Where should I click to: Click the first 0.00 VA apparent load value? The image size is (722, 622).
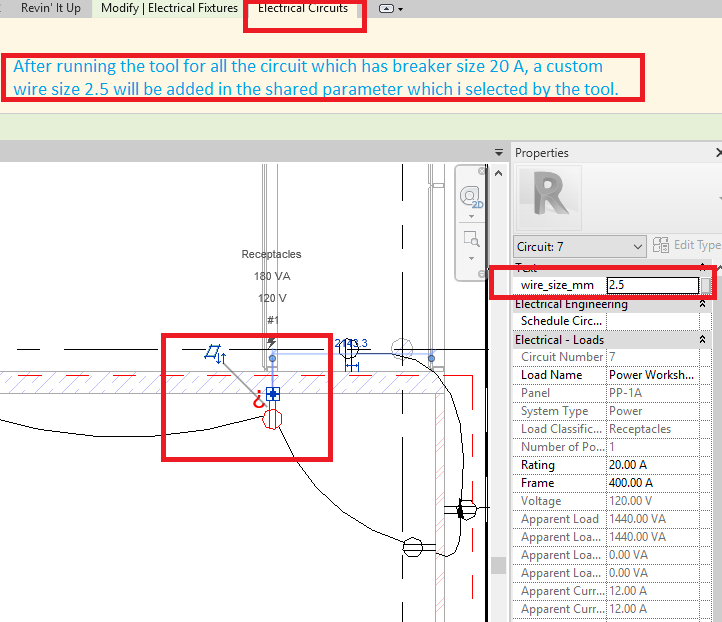pyautogui.click(x=652, y=555)
